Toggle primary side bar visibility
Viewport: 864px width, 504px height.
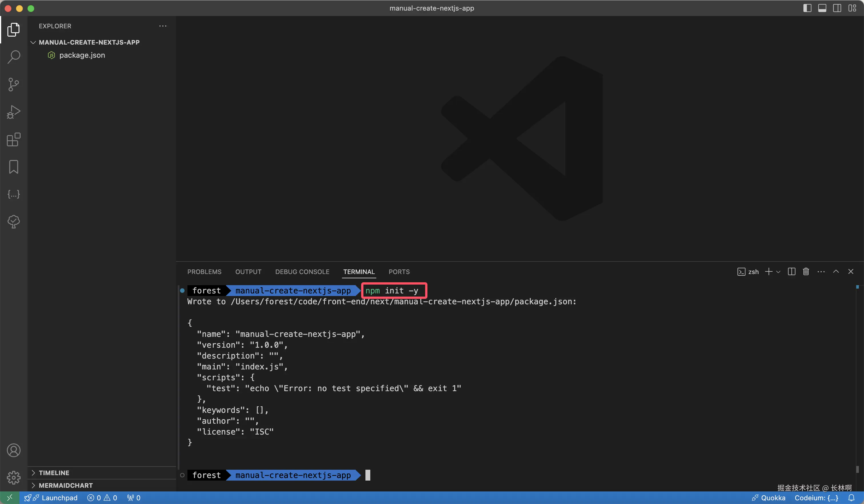coord(807,8)
